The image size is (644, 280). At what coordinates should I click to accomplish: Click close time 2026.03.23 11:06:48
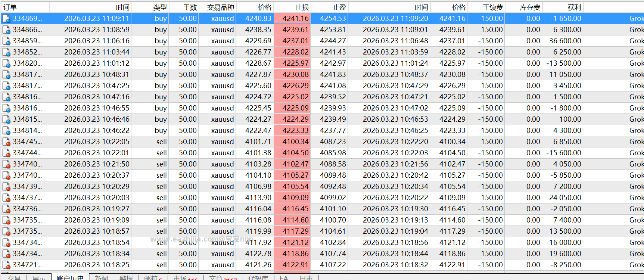click(x=395, y=41)
